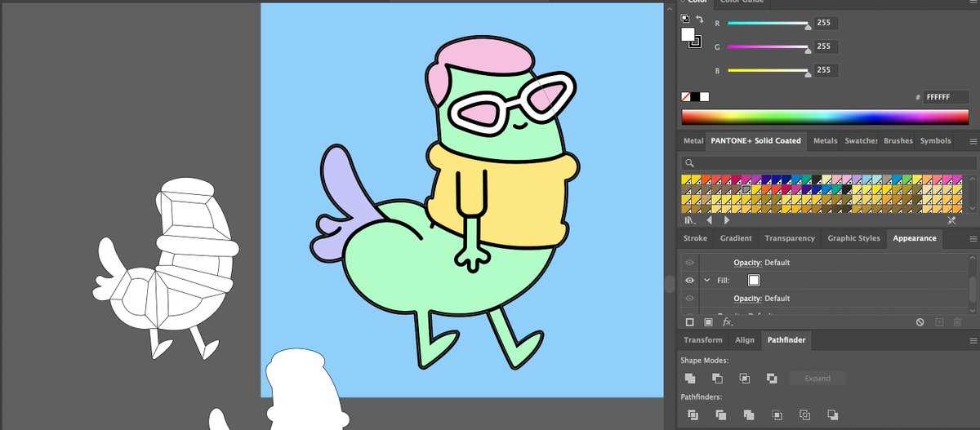The width and height of the screenshot is (980, 430).
Task: Open the Graphic Styles tab
Action: (854, 238)
